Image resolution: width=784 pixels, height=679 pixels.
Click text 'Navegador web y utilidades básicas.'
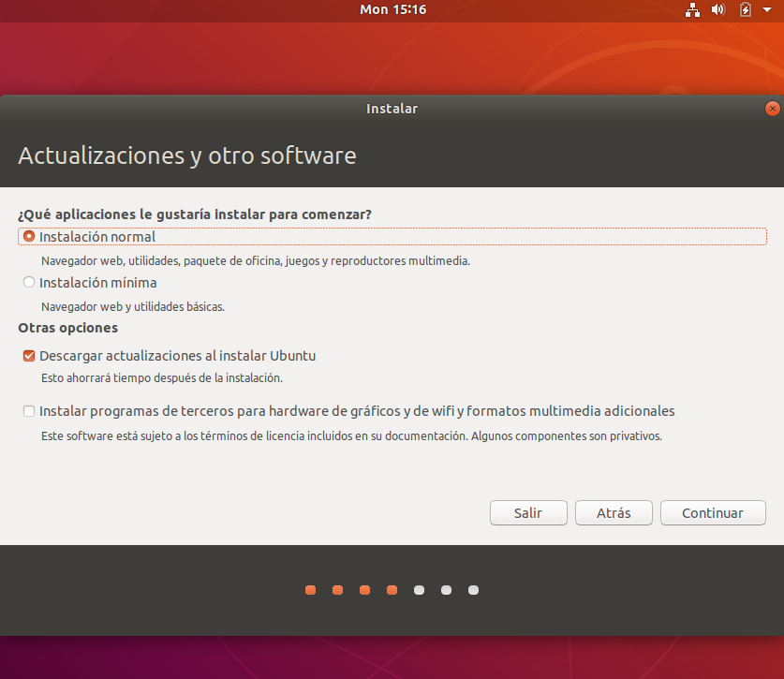click(133, 306)
